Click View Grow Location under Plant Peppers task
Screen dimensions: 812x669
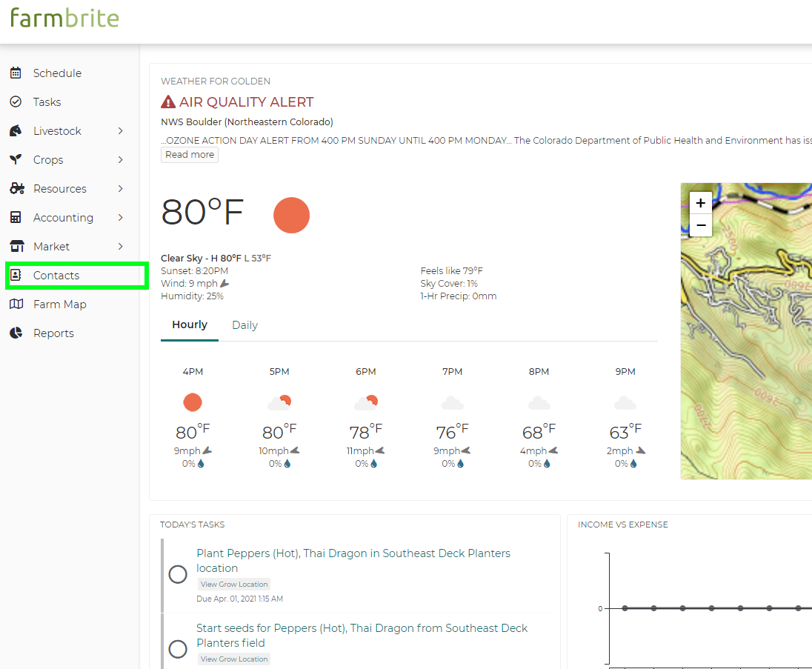pos(234,584)
